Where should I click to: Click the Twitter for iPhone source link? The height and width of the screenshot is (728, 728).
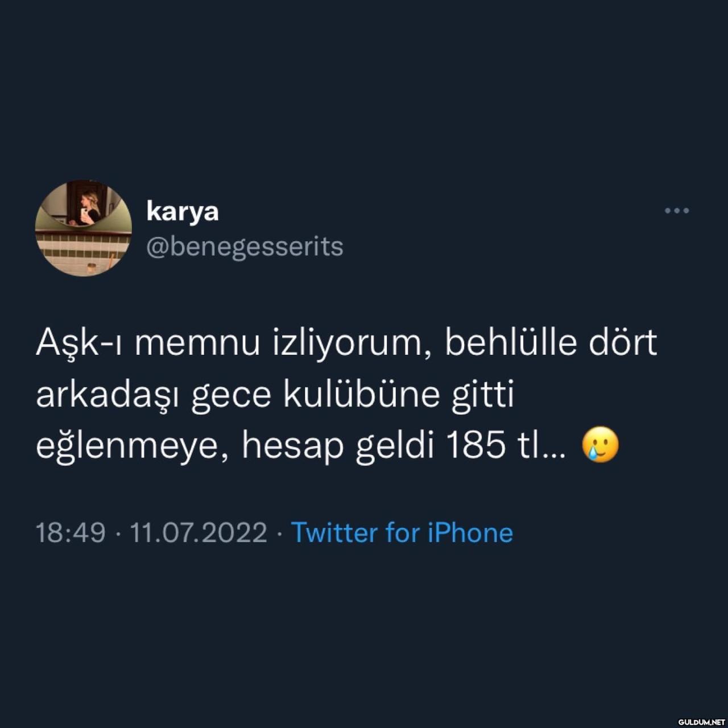point(402,533)
